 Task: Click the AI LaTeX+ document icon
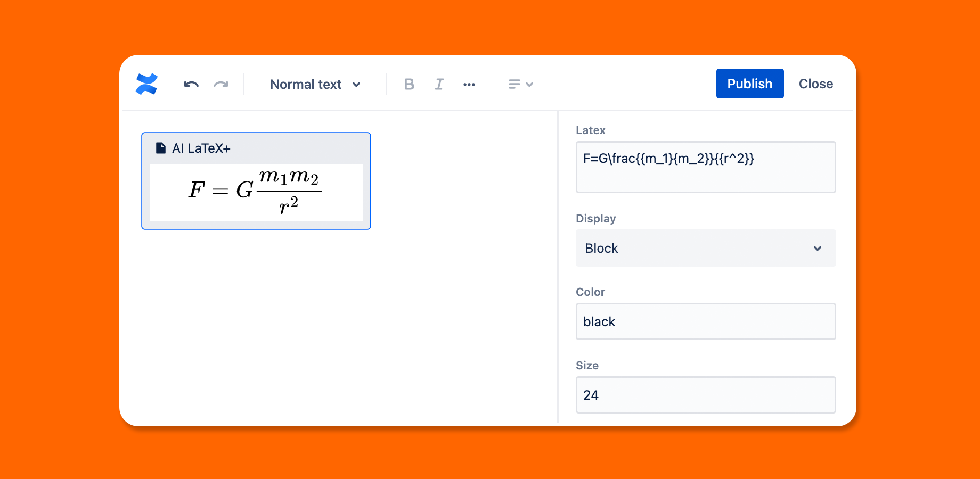pyautogui.click(x=161, y=148)
